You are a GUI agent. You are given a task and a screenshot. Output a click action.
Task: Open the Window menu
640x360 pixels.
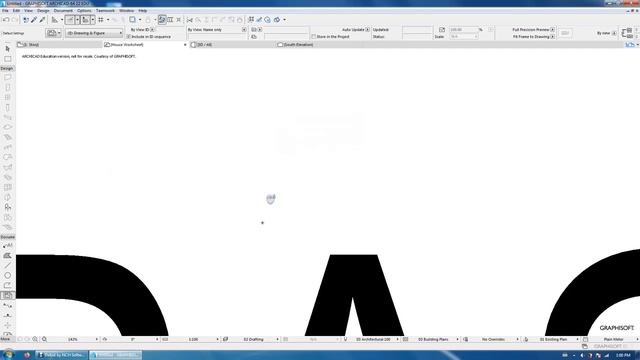click(127, 11)
